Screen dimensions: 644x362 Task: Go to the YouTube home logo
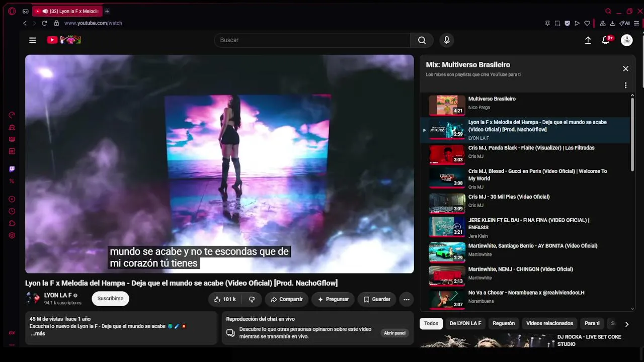(64, 40)
